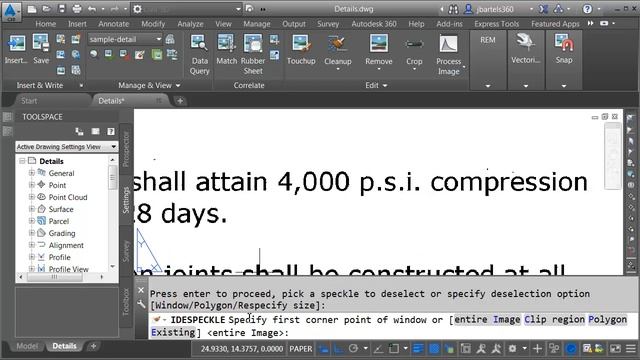Open the Survey toolspace side tab
This screenshot has width=640, height=360.
(126, 251)
